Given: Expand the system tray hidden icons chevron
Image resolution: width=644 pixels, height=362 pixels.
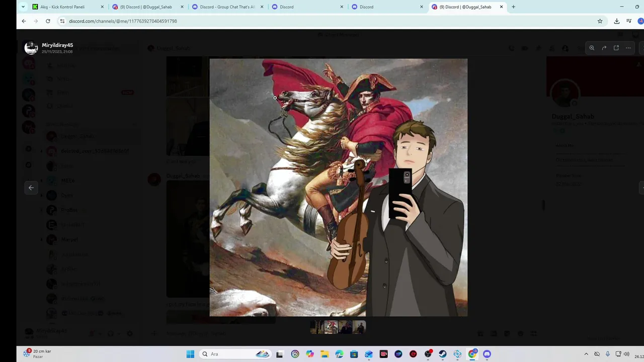Looking at the screenshot, I should pyautogui.click(x=586, y=354).
